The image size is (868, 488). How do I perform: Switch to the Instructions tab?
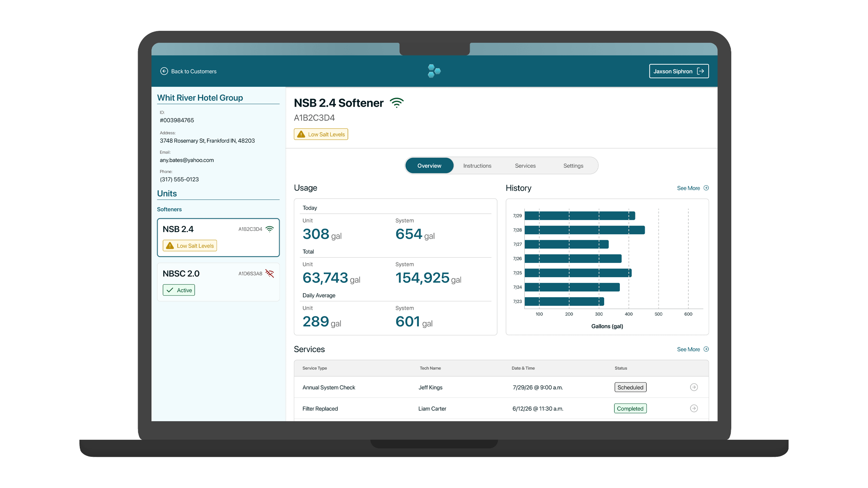pos(477,166)
